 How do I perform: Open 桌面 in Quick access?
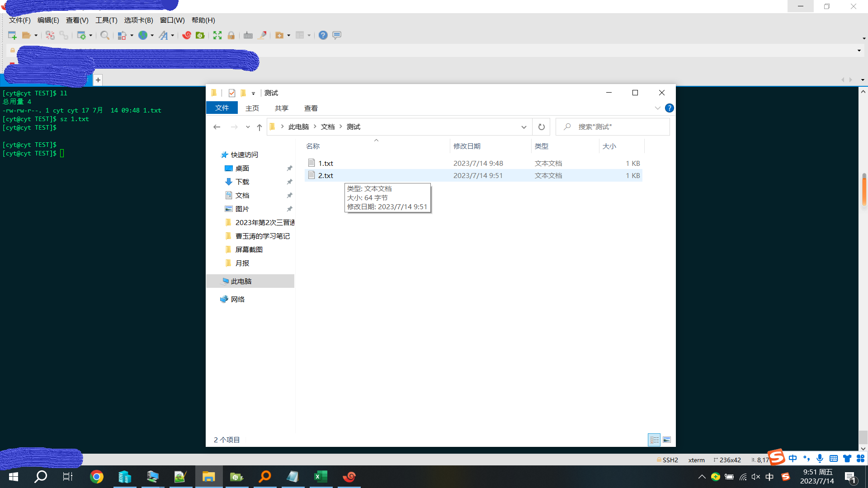242,169
